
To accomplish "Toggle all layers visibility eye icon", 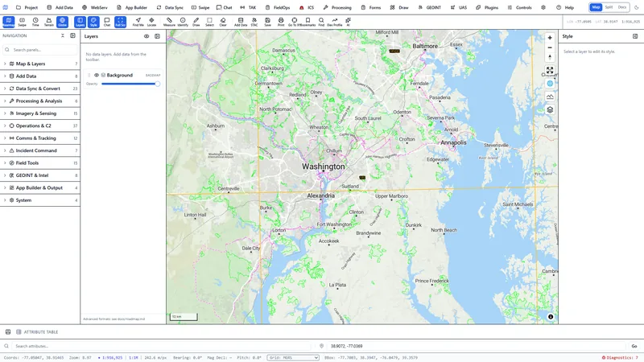I will (147, 36).
